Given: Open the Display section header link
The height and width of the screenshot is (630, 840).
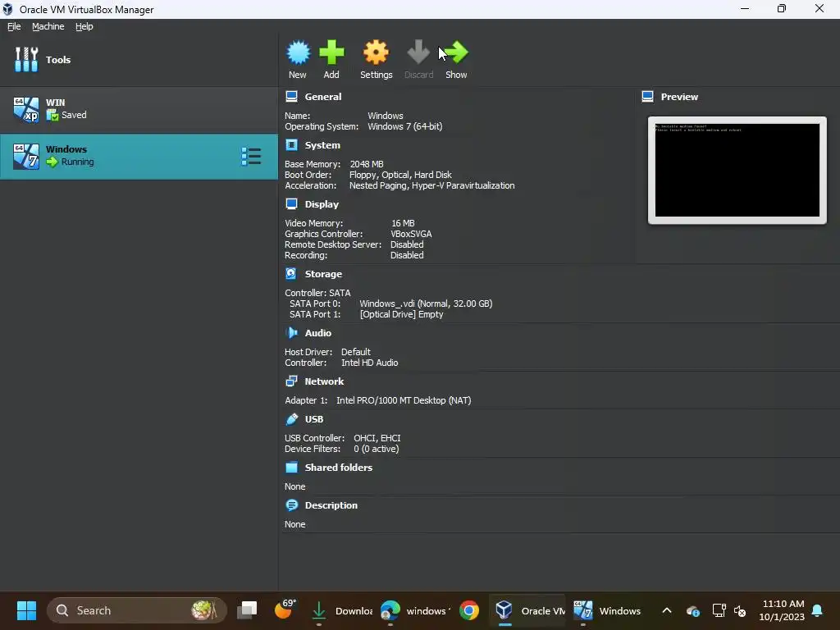Looking at the screenshot, I should tap(322, 204).
